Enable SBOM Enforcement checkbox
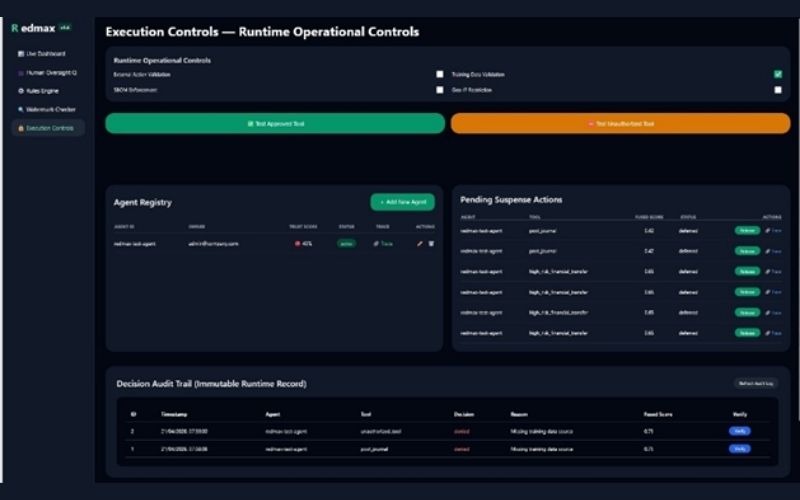 440,90
